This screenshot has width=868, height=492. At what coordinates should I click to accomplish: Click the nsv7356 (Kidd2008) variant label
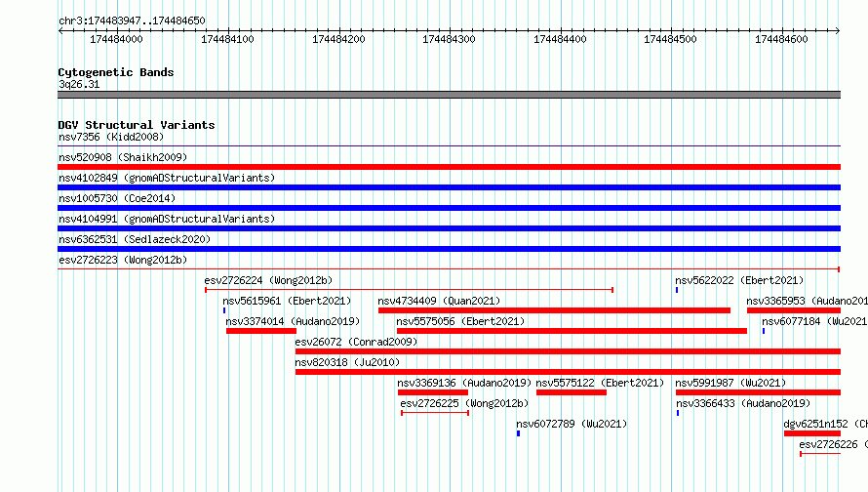click(111, 137)
